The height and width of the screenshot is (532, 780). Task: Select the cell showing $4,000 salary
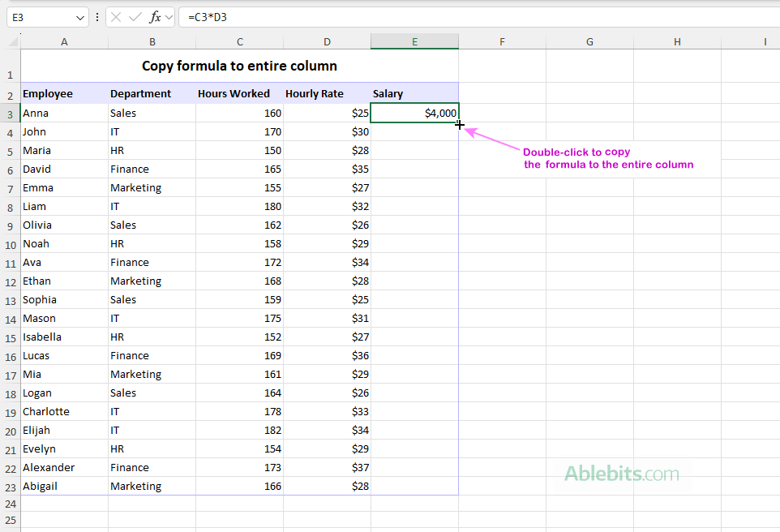pos(414,113)
